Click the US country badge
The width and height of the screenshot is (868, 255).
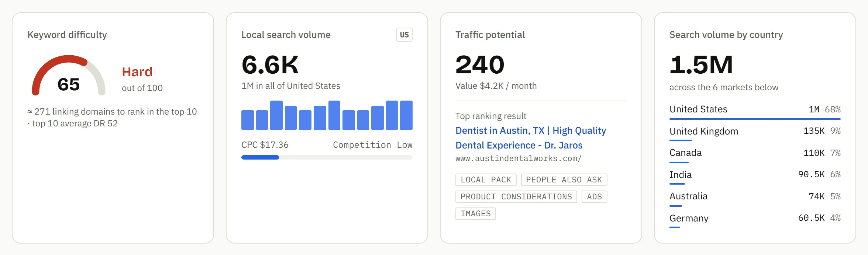pos(404,35)
